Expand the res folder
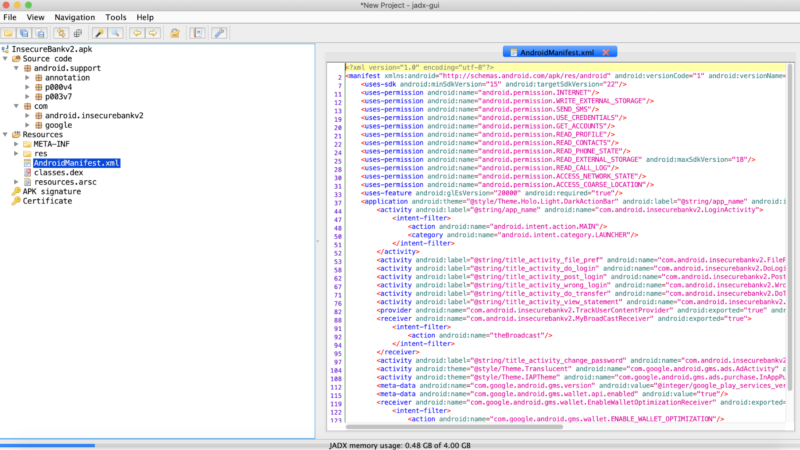Screen dimensions: 800x450 tap(16, 154)
